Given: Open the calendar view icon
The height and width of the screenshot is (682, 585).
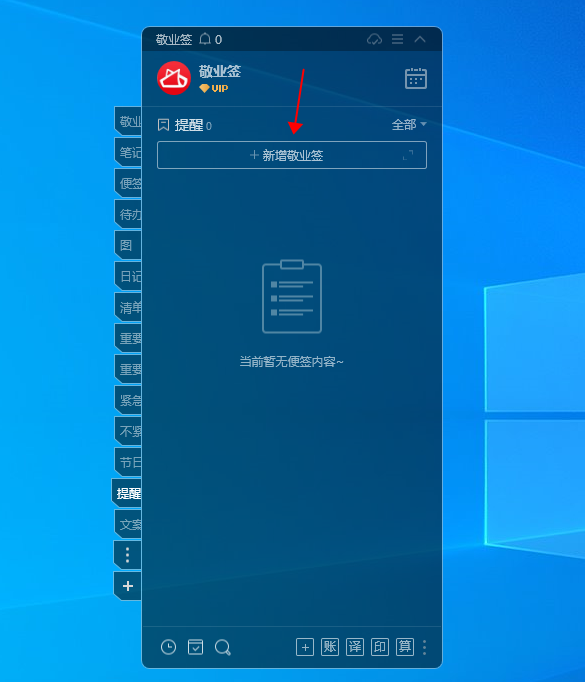Looking at the screenshot, I should [x=416, y=78].
